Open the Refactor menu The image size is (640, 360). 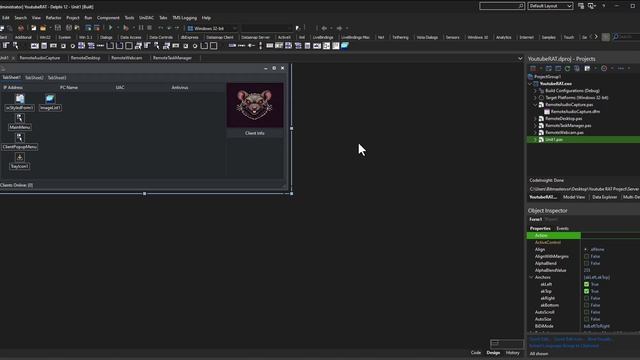[x=53, y=18]
